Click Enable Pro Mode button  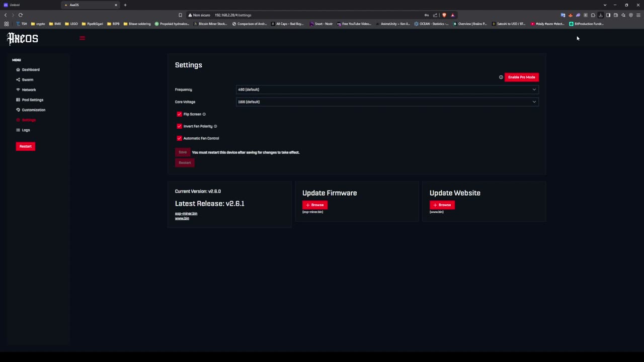tap(521, 77)
